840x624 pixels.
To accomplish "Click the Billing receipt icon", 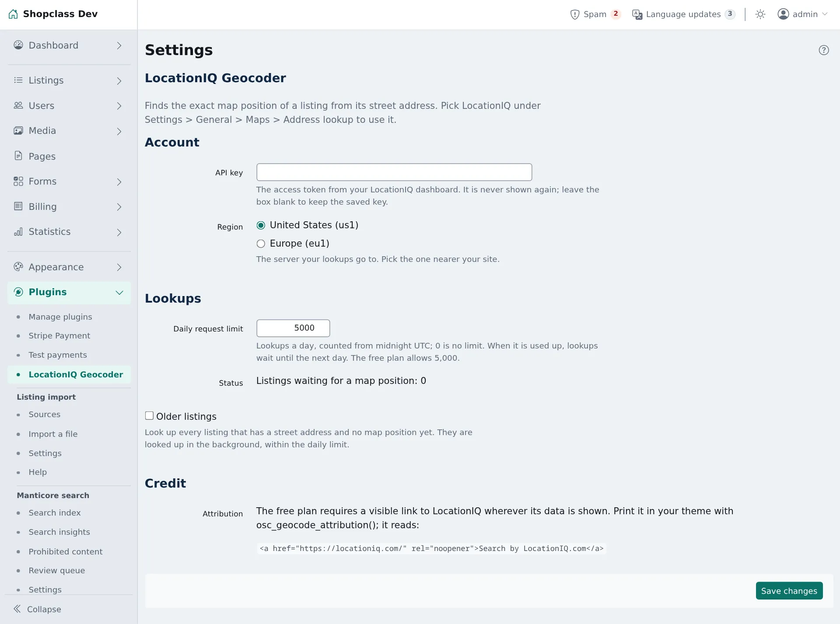I will tap(18, 206).
